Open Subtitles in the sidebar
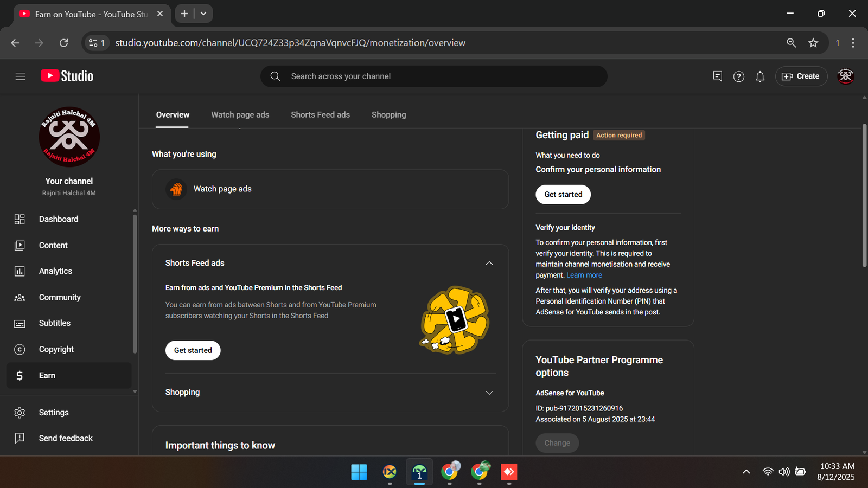Viewport: 868px width, 488px height. click(x=69, y=323)
